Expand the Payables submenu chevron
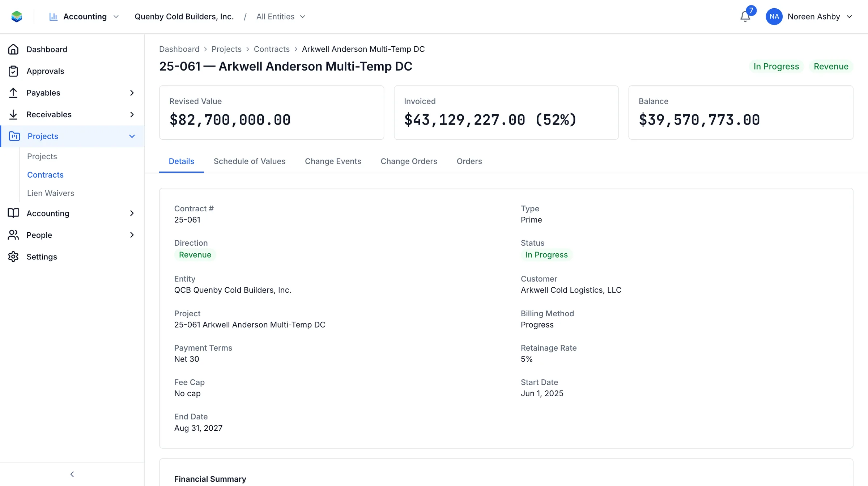Screen dimensions: 868x486 132,93
